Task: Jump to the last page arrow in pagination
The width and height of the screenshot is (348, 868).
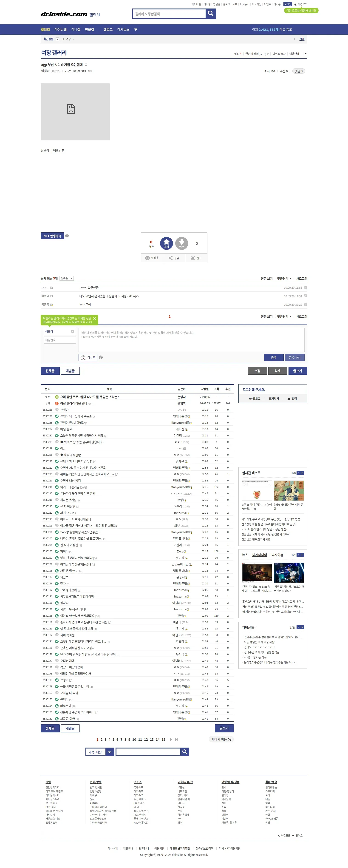Action: pyautogui.click(x=176, y=740)
